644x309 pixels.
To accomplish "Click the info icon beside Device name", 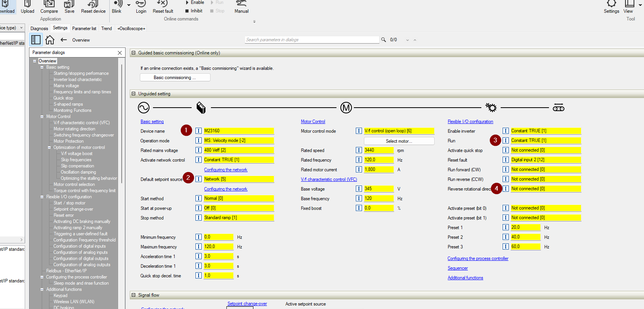I will pyautogui.click(x=199, y=131).
